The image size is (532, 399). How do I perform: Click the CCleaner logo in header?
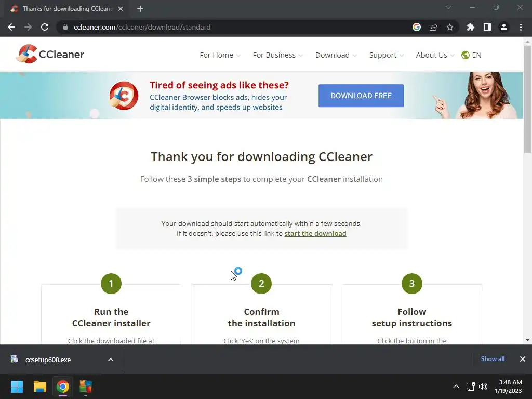(x=50, y=54)
